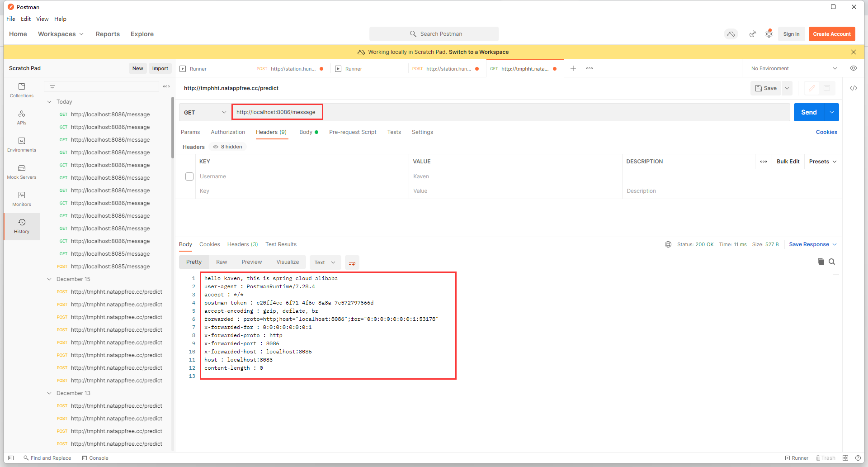Open the Runner from the status bar
Image resolution: width=868 pixels, height=467 pixels.
797,458
